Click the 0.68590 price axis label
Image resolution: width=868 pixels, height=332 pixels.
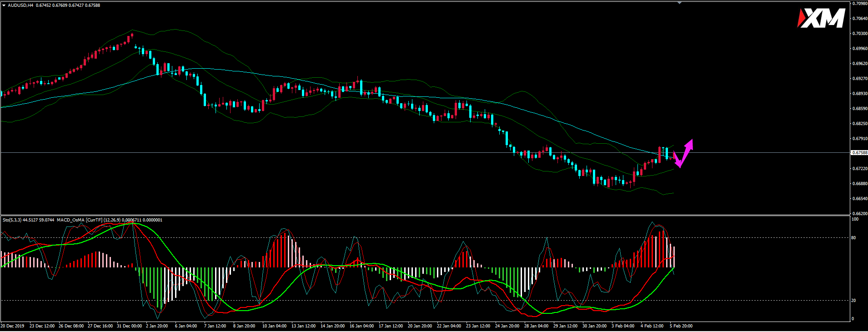[x=860, y=109]
